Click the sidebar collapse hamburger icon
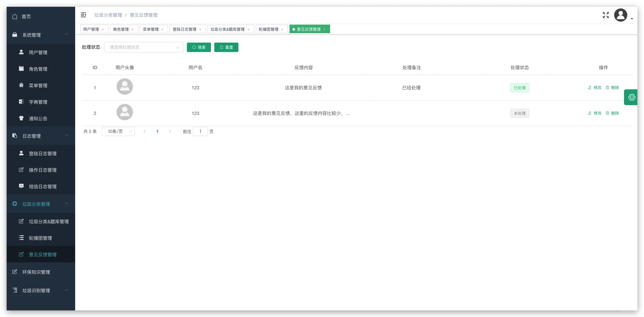This screenshot has height=317, width=644. 83,15
